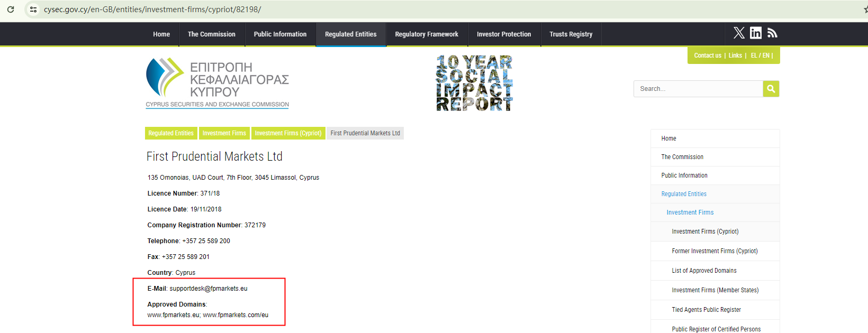Click the Contact us link
This screenshot has height=333, width=868.
708,55
